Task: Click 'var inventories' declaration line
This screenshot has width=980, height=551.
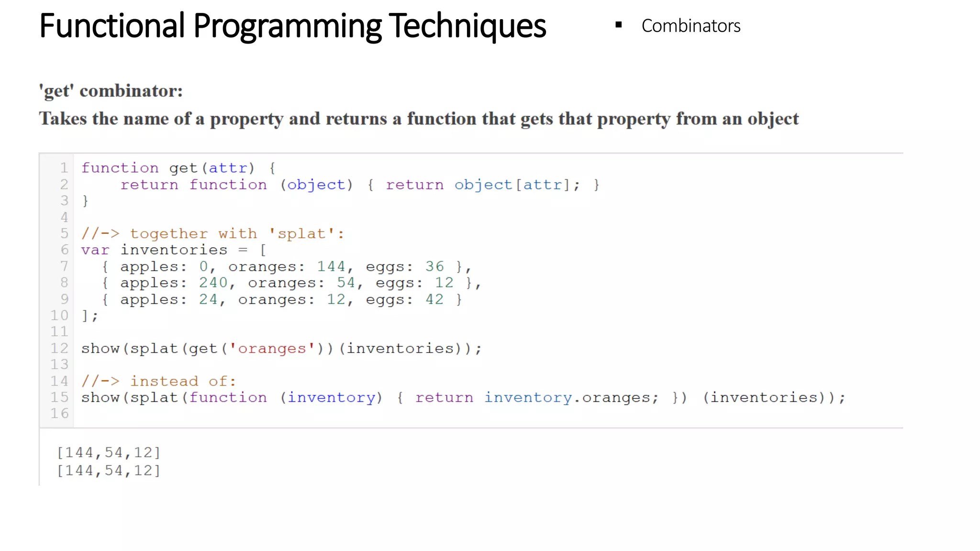Action: 154,250
